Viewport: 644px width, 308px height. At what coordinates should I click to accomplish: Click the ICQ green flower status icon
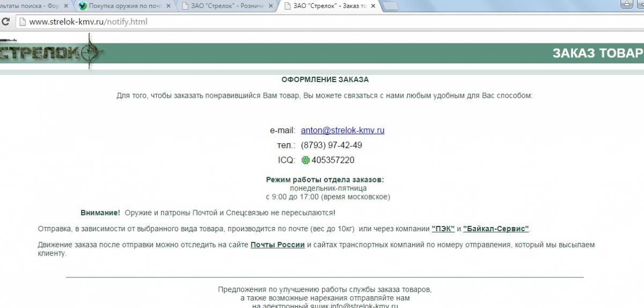305,160
